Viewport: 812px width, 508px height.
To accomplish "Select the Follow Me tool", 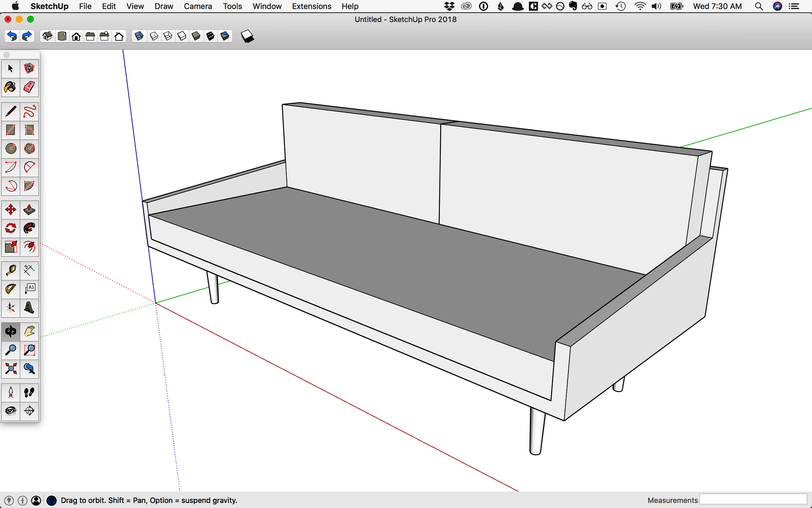I will [29, 228].
